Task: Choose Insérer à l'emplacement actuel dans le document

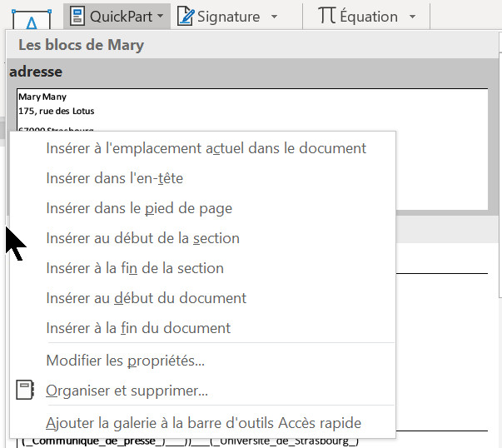Action: pos(206,148)
